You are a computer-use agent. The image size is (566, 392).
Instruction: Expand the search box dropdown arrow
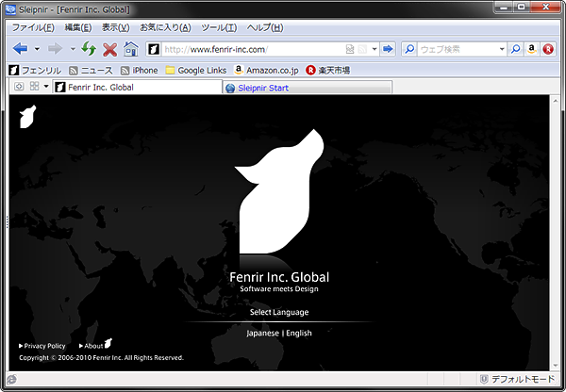[502, 49]
